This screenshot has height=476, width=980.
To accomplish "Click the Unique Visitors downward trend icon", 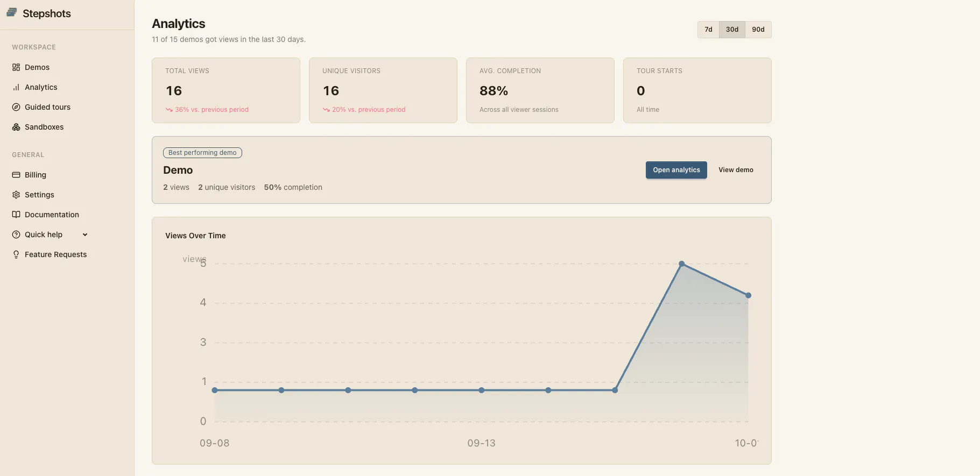I will pyautogui.click(x=326, y=110).
